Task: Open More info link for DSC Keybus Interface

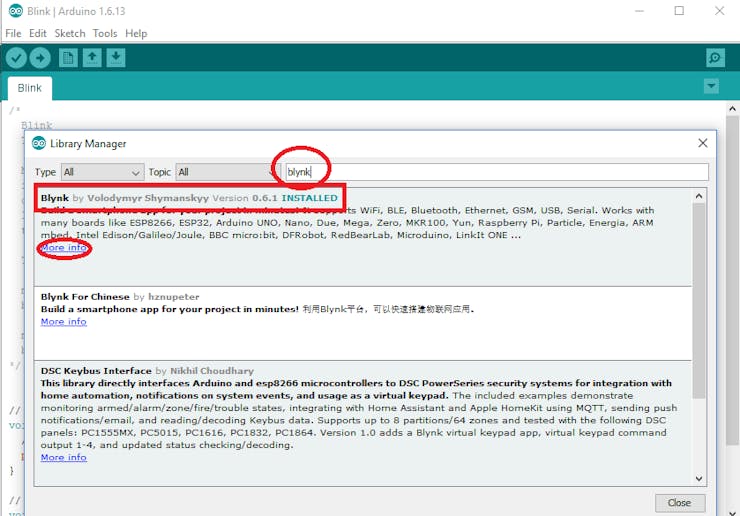Action: 64,457
